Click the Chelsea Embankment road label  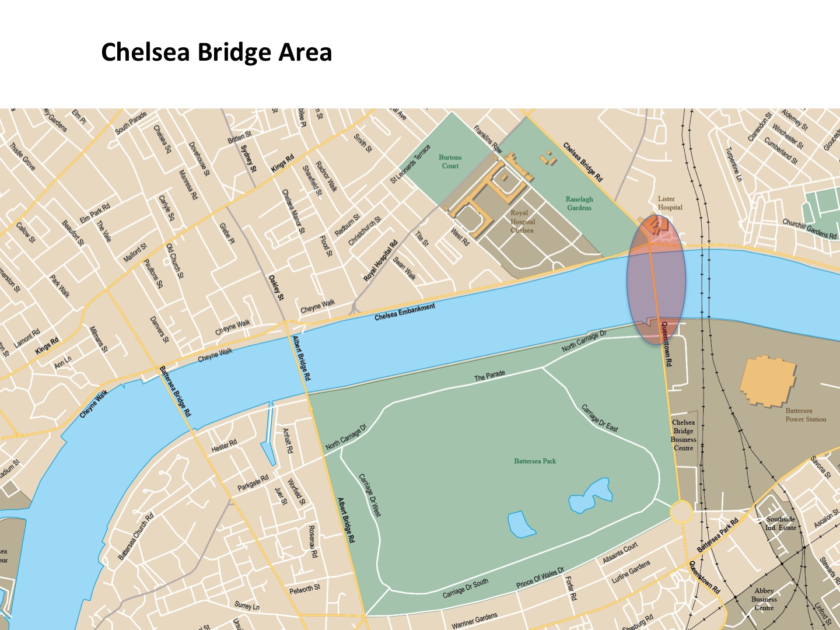[x=405, y=312]
